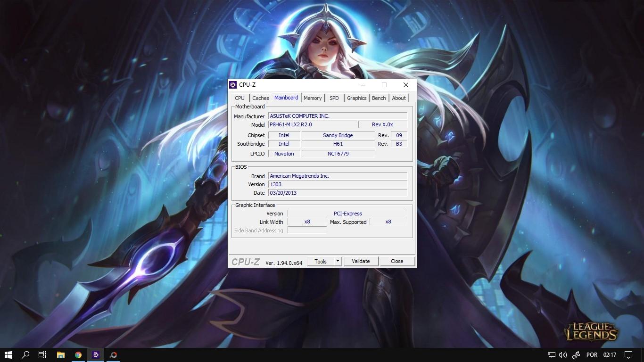
Task: Click the empty Side Band Addressing field
Action: pyautogui.click(x=307, y=230)
